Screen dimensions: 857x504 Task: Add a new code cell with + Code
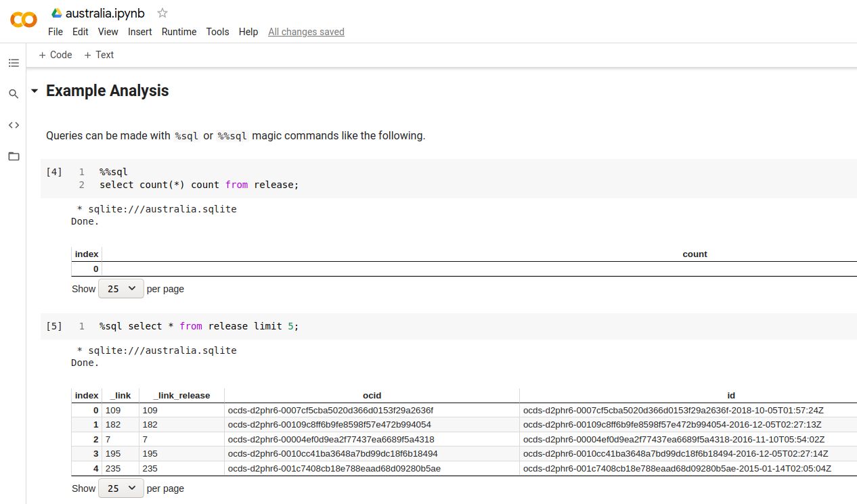click(55, 55)
